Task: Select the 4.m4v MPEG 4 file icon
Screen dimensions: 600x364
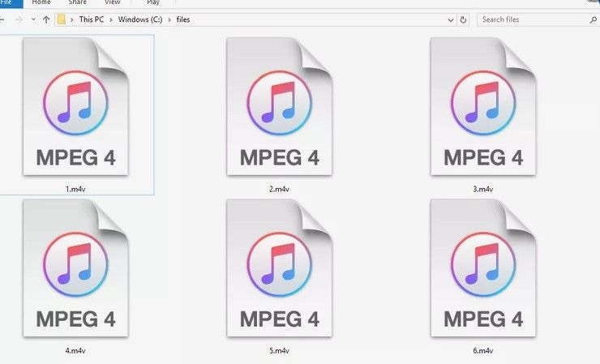Action: point(75,268)
